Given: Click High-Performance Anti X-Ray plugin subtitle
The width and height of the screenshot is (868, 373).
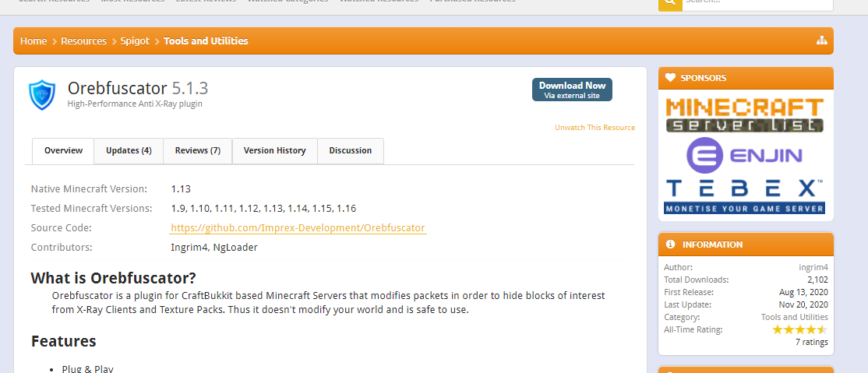Looking at the screenshot, I should [135, 104].
